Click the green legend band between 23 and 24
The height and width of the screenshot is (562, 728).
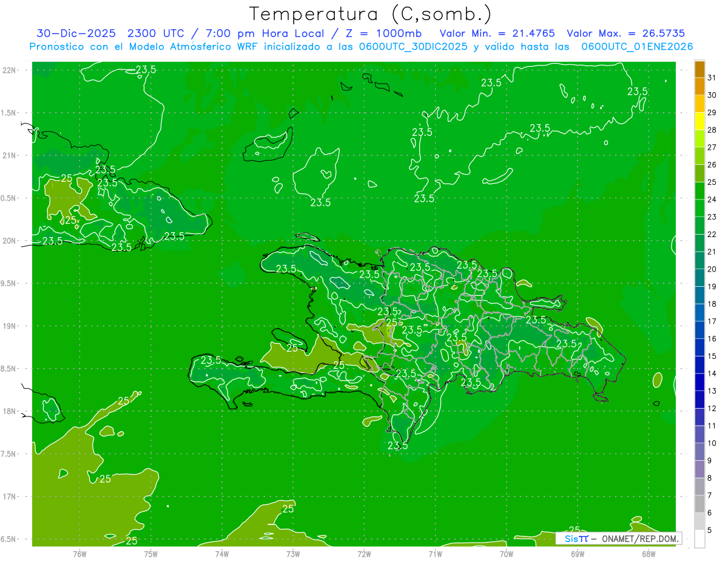coord(699,208)
